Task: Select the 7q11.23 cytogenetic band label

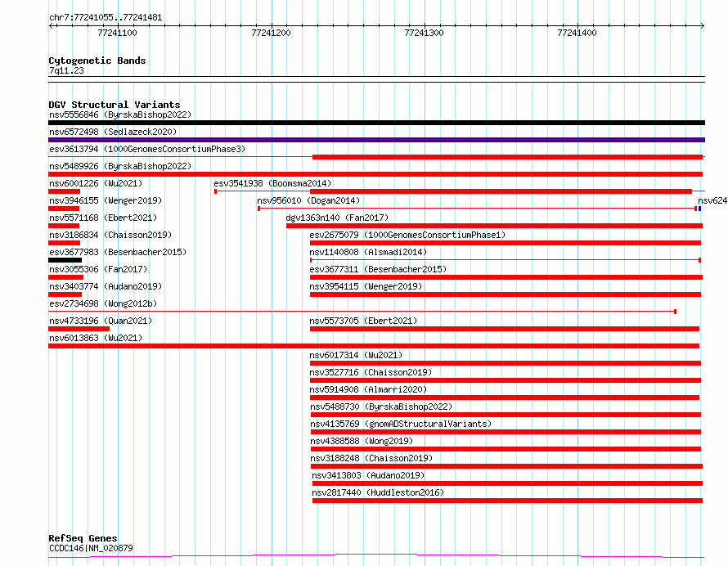Action: (66, 70)
